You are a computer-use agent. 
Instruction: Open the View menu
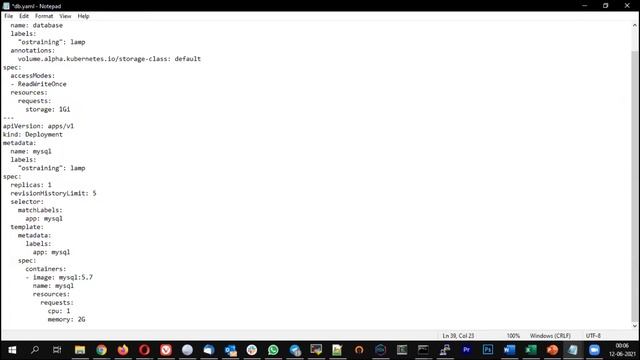(x=65, y=16)
